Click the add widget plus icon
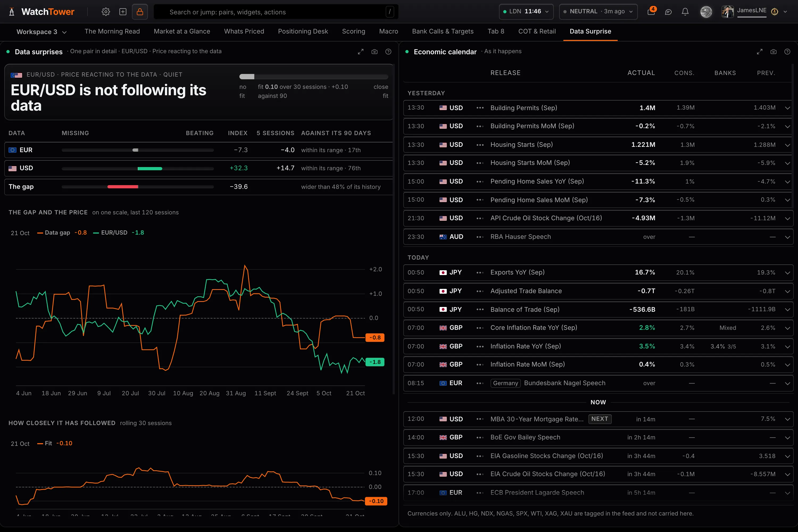 (123, 12)
